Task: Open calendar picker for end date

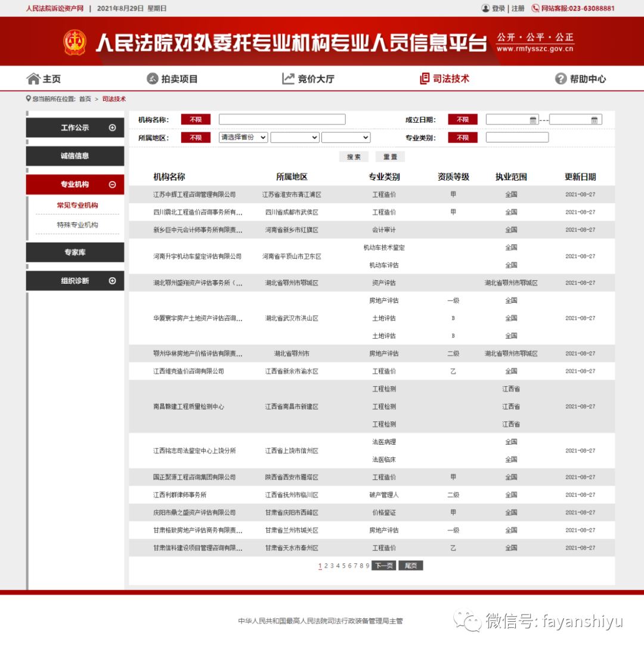Action: pyautogui.click(x=594, y=120)
